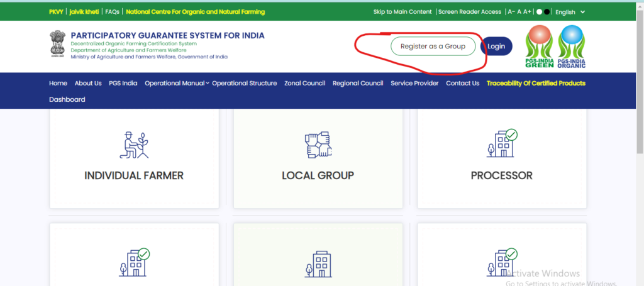Open the English language dropdown
The width and height of the screenshot is (644, 286).
[x=570, y=12]
